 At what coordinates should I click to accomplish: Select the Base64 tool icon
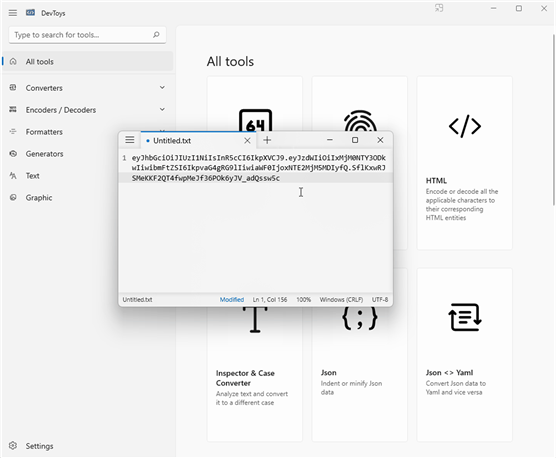(255, 121)
